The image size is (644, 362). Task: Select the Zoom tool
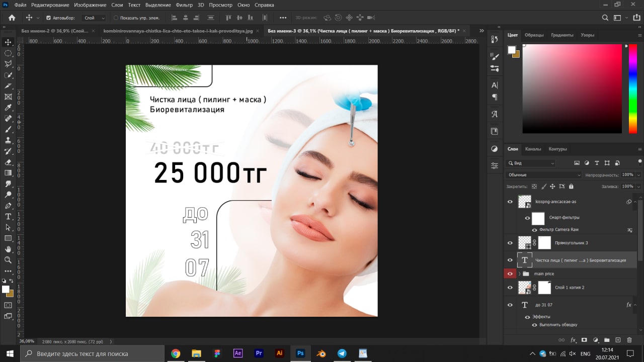8,260
